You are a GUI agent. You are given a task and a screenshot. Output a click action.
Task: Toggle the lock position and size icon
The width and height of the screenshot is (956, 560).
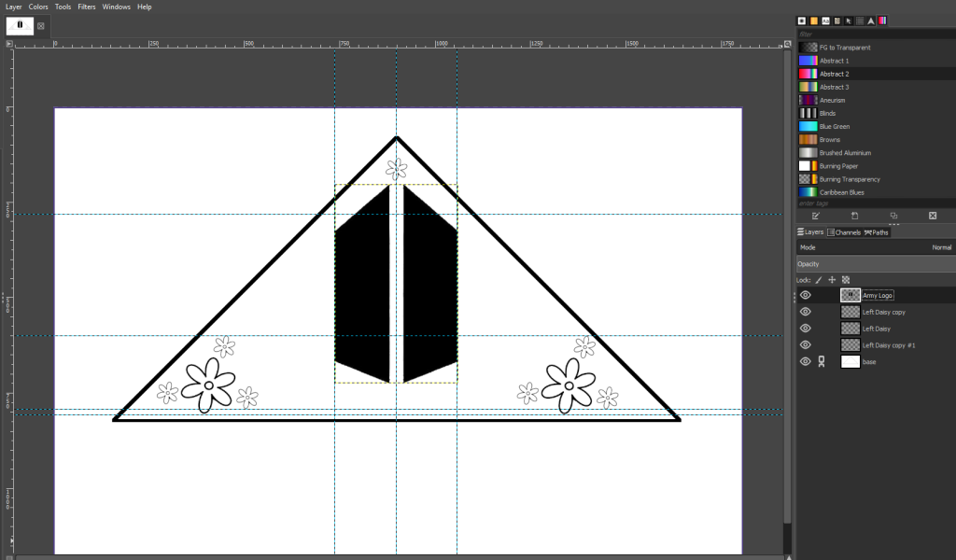pyautogui.click(x=832, y=279)
